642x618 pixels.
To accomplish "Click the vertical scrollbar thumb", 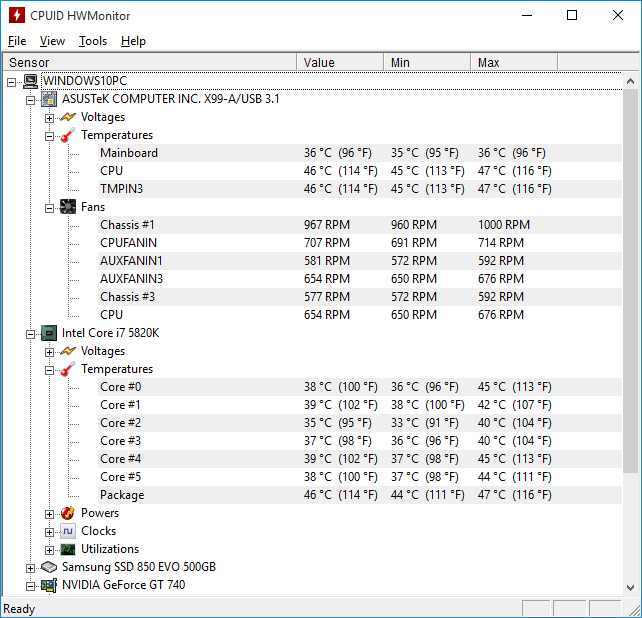I will click(x=631, y=281).
